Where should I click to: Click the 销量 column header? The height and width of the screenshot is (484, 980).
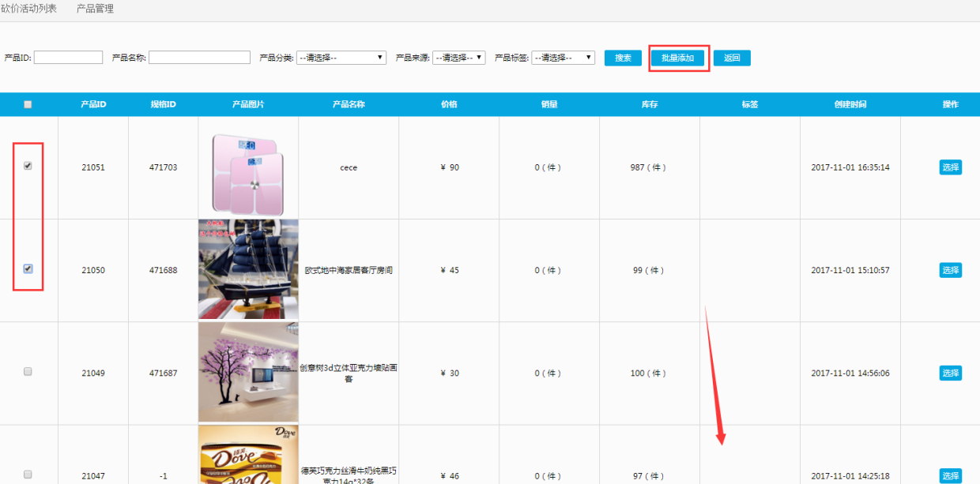point(548,104)
